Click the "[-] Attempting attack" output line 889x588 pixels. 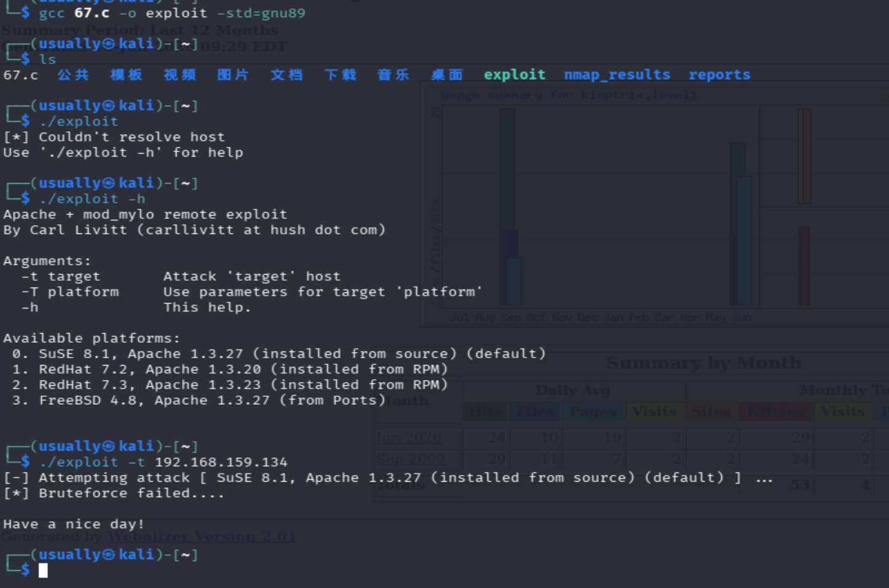pos(388,477)
